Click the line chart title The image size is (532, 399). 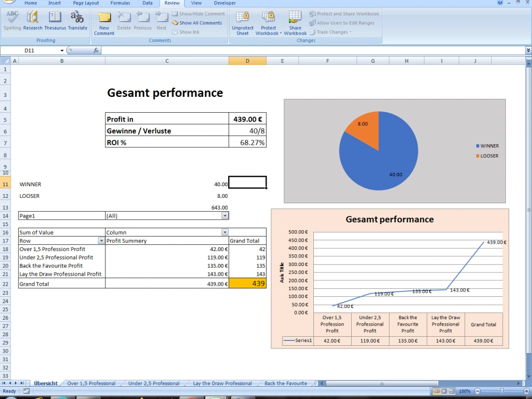(x=389, y=219)
